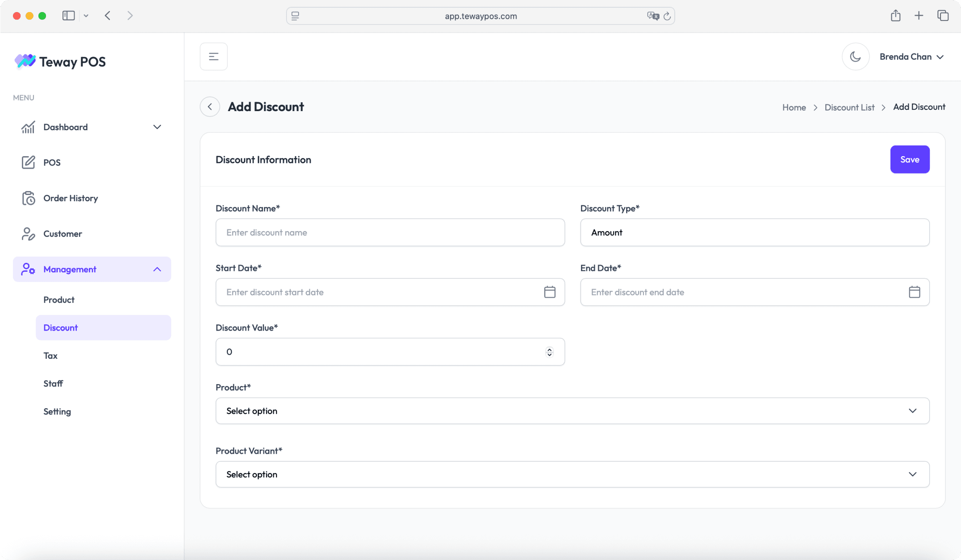Collapse the Management menu section
The width and height of the screenshot is (961, 560).
click(x=157, y=269)
